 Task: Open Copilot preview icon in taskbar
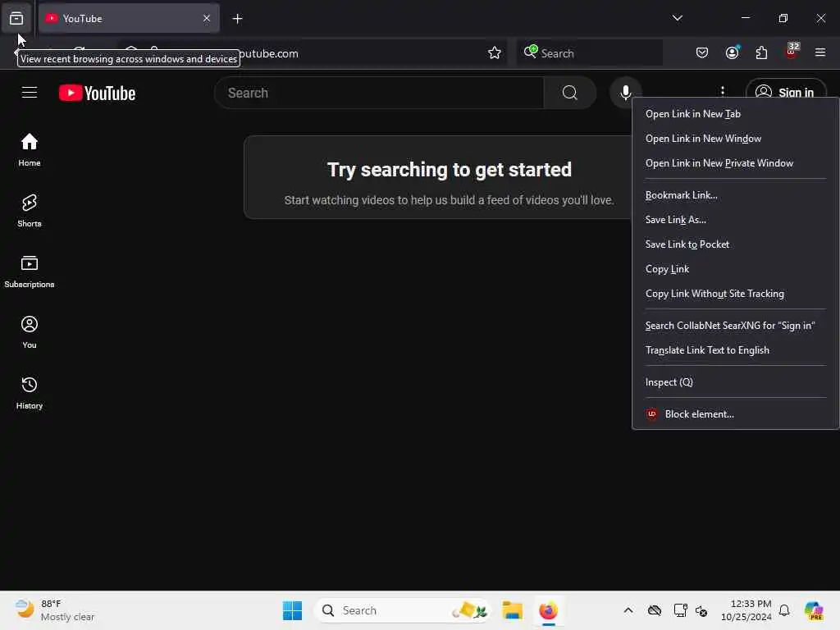point(814,610)
